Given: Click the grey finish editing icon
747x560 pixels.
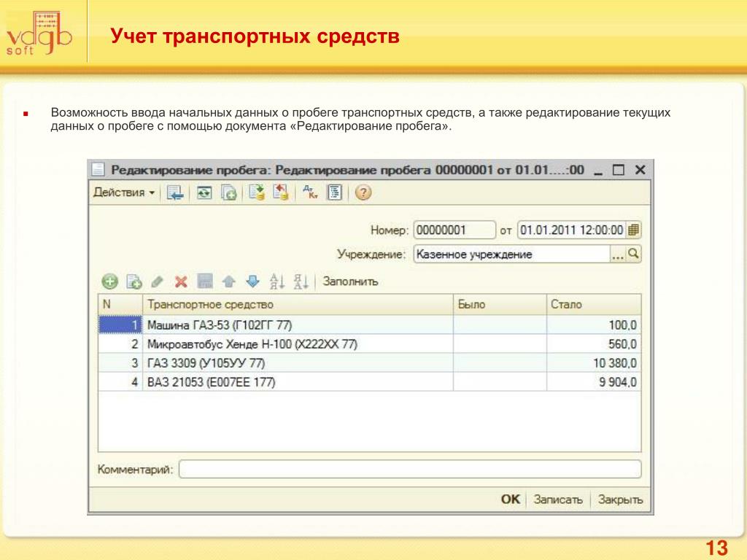Looking at the screenshot, I should pyautogui.click(x=205, y=281).
